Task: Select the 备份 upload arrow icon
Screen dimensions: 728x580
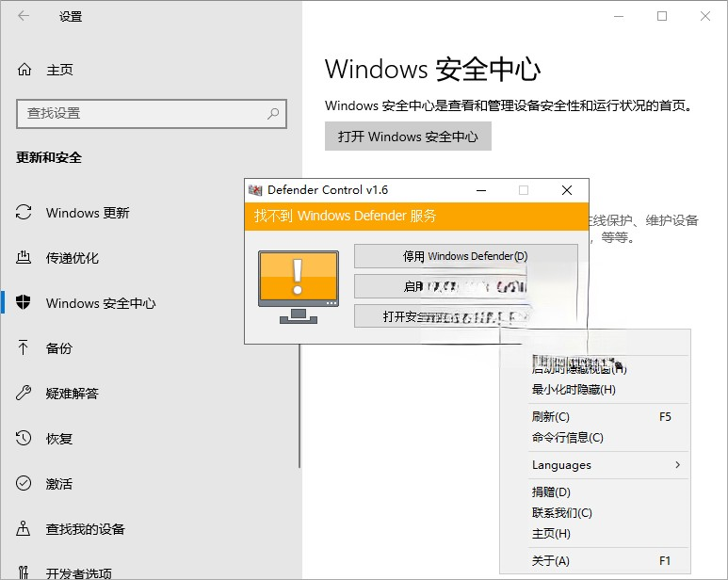Action: coord(24,347)
